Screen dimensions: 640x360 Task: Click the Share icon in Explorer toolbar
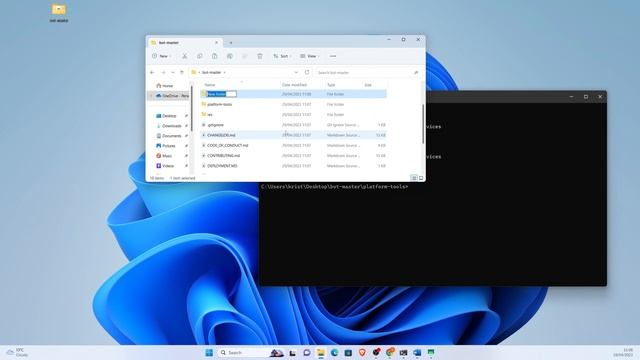245,56
